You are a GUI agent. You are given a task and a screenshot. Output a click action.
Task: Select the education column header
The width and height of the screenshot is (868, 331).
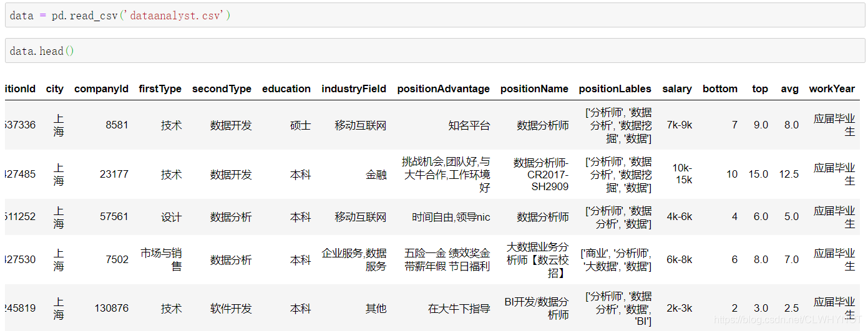point(286,89)
